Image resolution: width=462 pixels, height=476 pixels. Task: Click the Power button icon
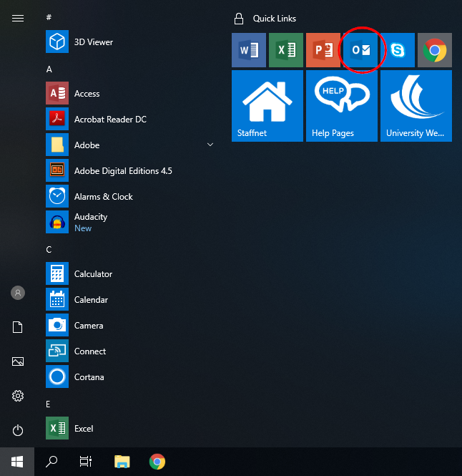(18, 430)
